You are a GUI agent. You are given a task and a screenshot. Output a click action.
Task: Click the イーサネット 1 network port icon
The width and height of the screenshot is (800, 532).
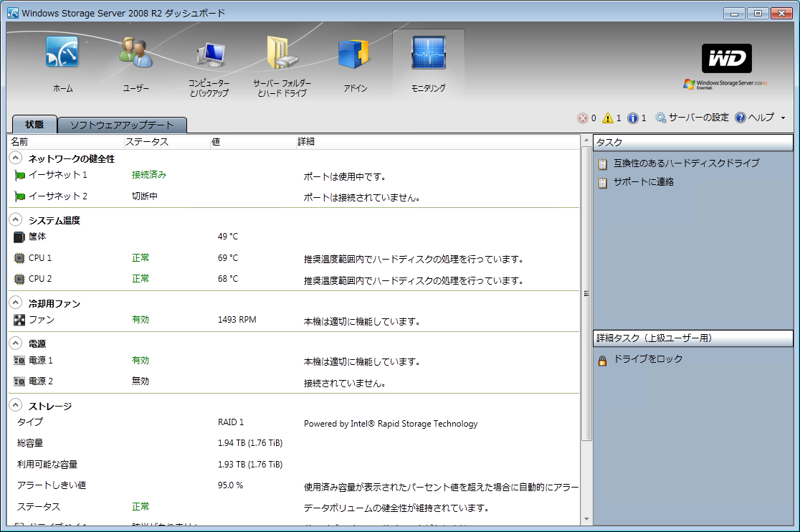coord(19,176)
